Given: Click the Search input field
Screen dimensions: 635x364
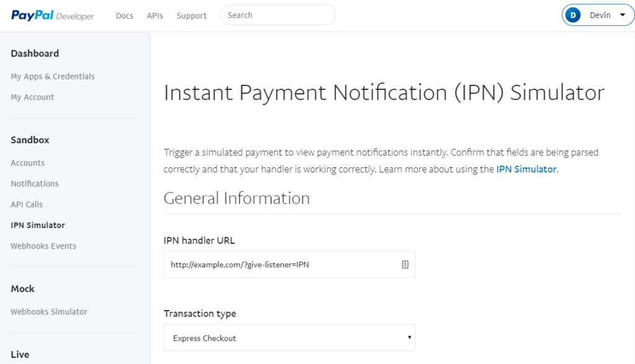Looking at the screenshot, I should pyautogui.click(x=278, y=15).
